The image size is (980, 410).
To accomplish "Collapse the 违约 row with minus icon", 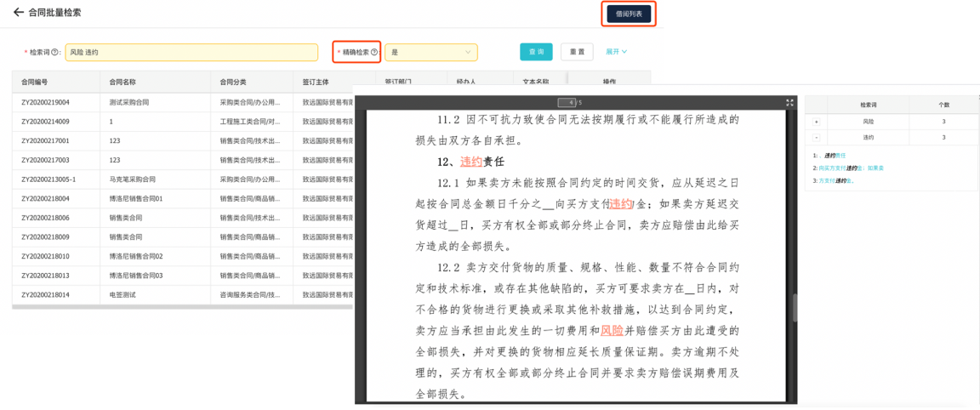I will pyautogui.click(x=817, y=138).
